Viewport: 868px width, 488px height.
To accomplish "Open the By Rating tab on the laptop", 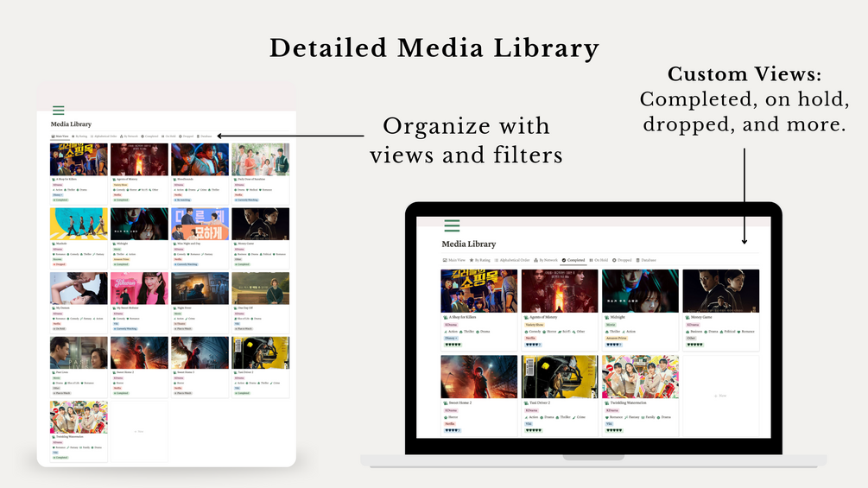I will coord(480,260).
